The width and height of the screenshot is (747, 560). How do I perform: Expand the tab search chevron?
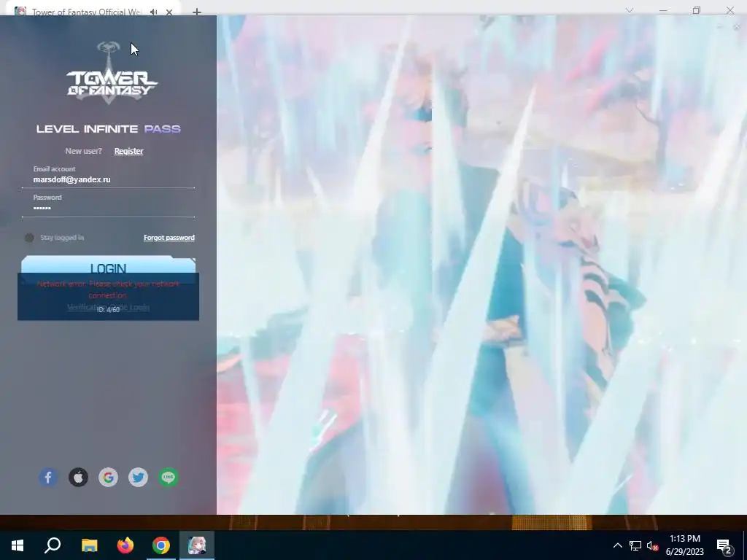(x=630, y=10)
